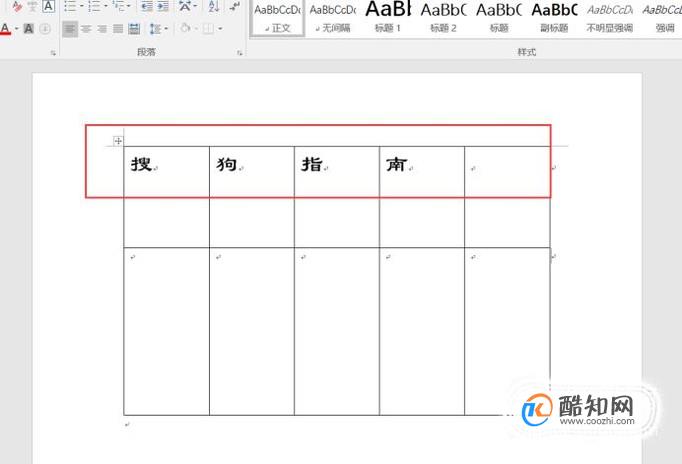Apply a bulleted list
Screen dimensions: 682x464
[70, 6]
